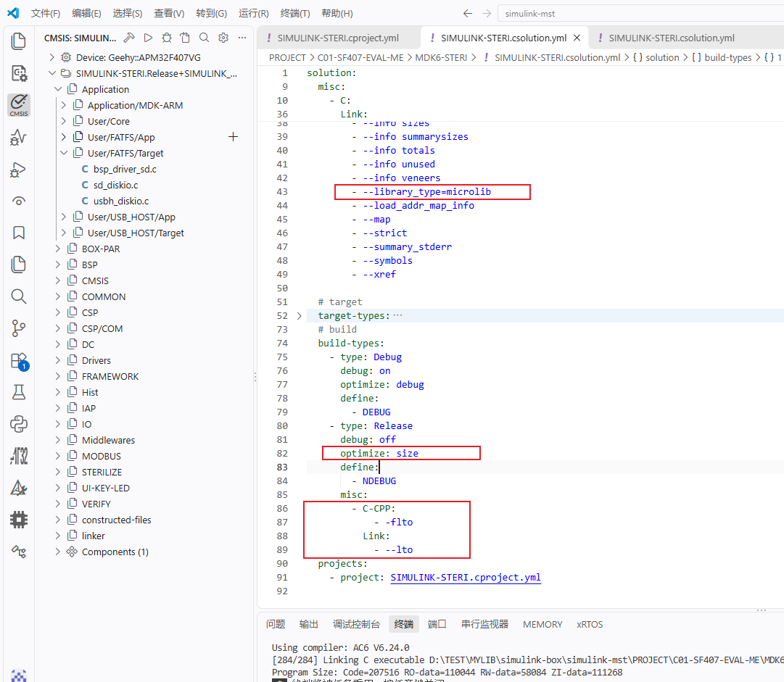The width and height of the screenshot is (784, 682).
Task: Click the build-types breadcrumb
Action: pos(727,57)
